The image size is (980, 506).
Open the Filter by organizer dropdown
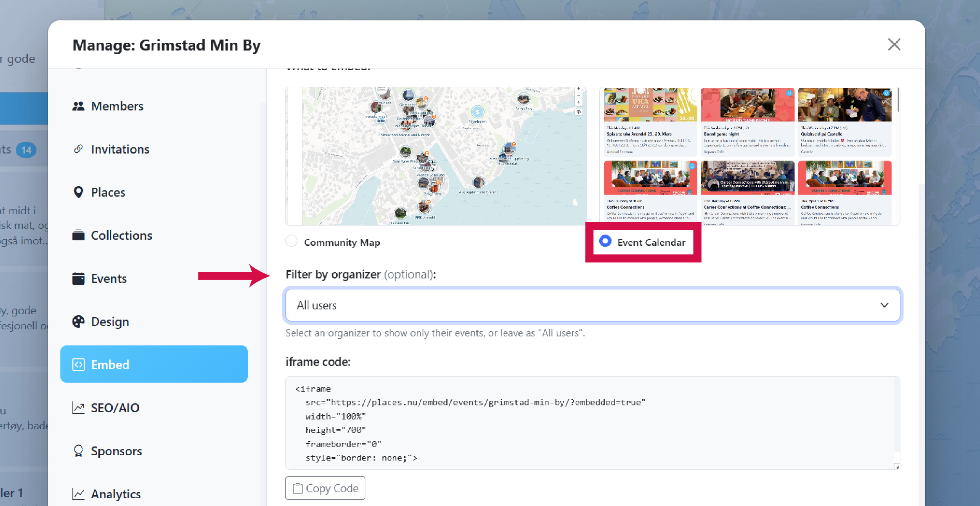click(593, 305)
